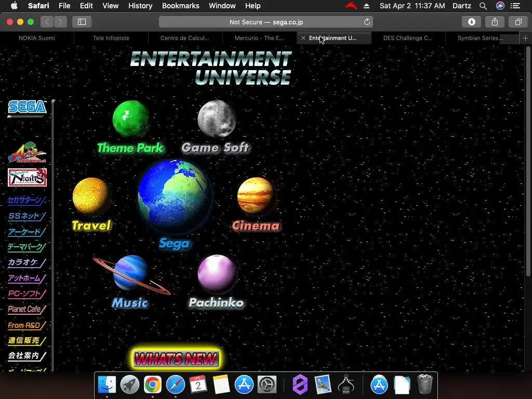Open the アーケード sidebar link
The width and height of the screenshot is (532, 399).
tap(26, 232)
